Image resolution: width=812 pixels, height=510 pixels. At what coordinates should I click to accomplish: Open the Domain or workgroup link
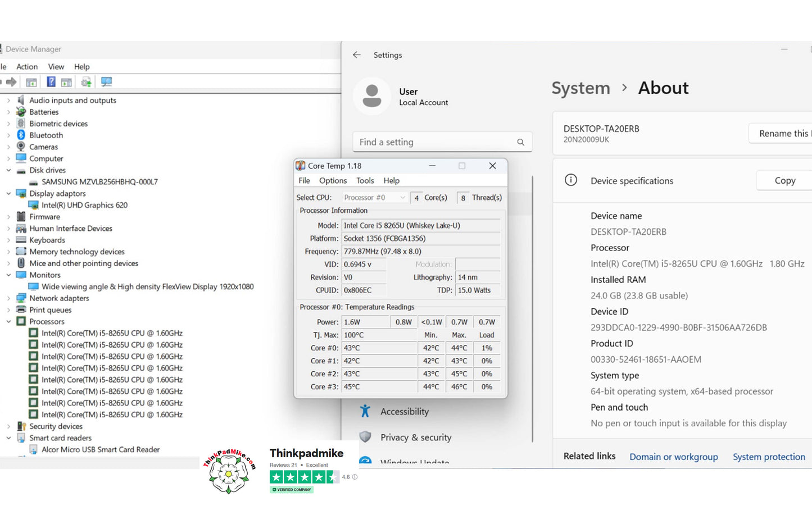click(674, 457)
